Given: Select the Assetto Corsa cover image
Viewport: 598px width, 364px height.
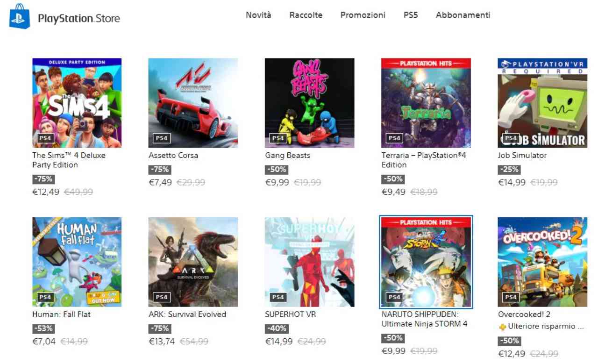Looking at the screenshot, I should pyautogui.click(x=193, y=103).
